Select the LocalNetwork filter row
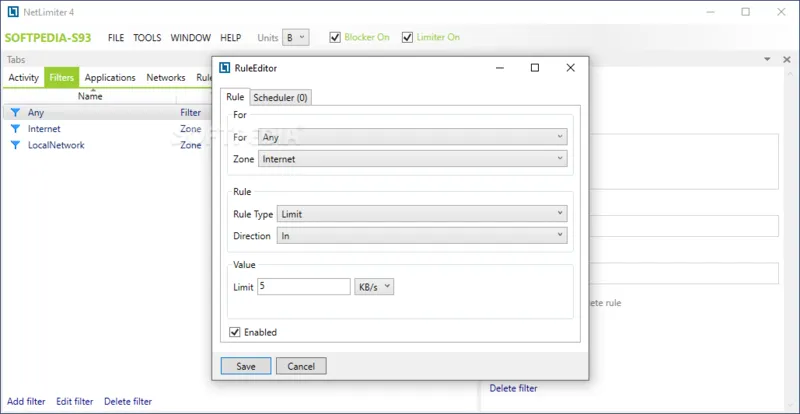Viewport: 800px width, 414px height. tap(106, 145)
